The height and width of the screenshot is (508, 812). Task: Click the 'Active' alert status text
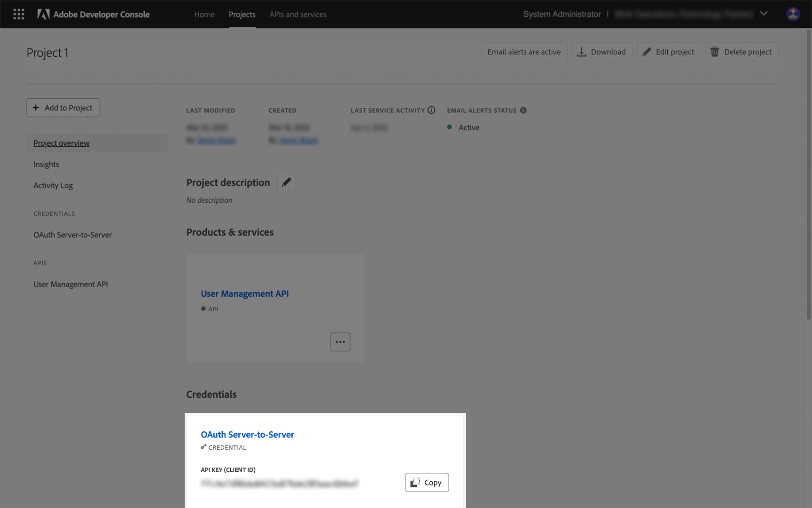click(469, 127)
